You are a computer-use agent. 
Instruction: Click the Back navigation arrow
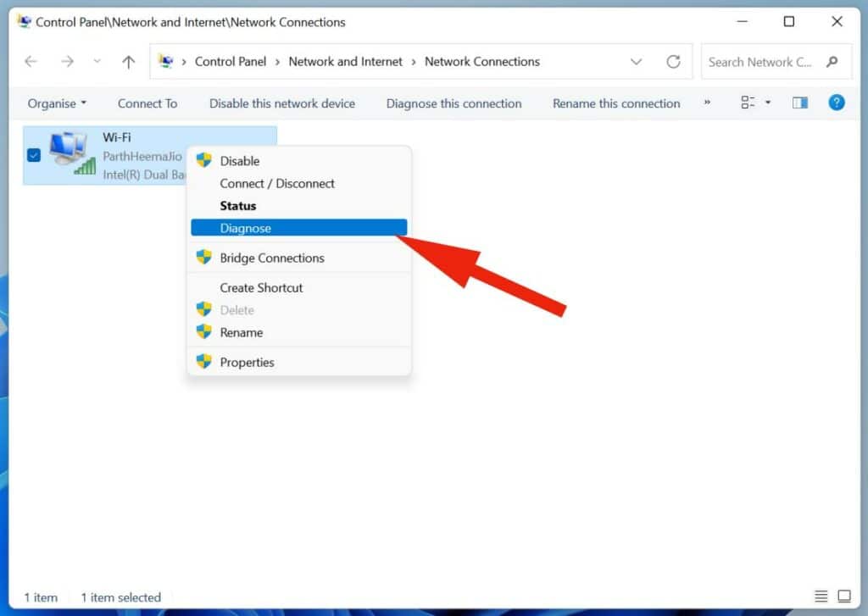click(31, 62)
